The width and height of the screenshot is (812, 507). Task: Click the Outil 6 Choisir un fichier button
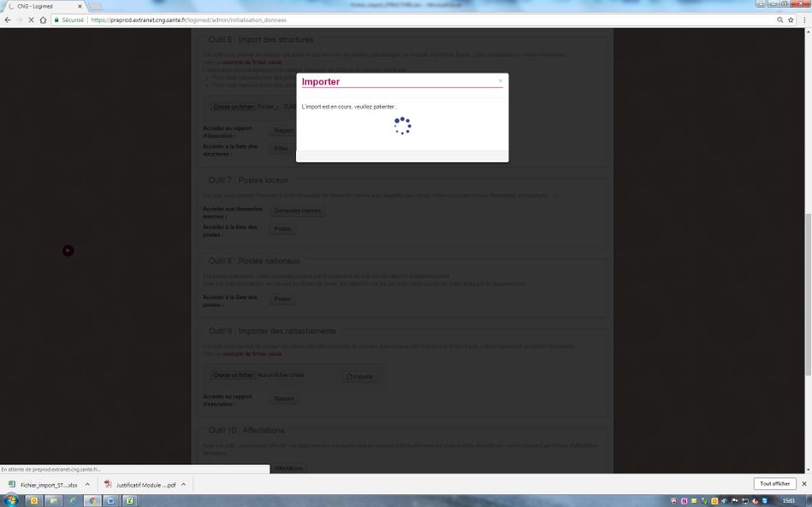pos(234,107)
